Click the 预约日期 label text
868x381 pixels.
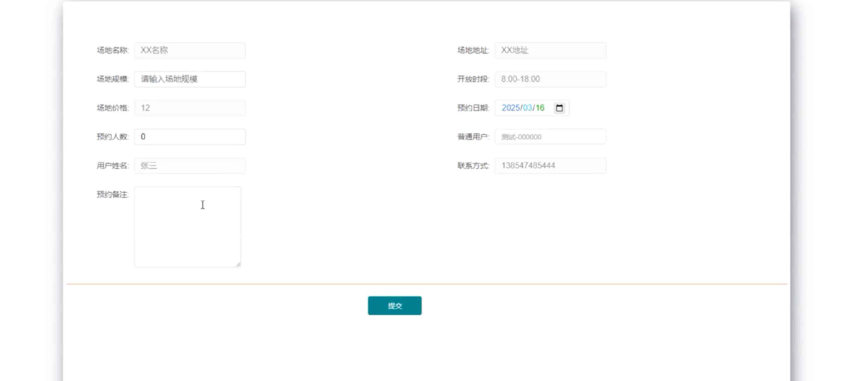click(x=473, y=108)
